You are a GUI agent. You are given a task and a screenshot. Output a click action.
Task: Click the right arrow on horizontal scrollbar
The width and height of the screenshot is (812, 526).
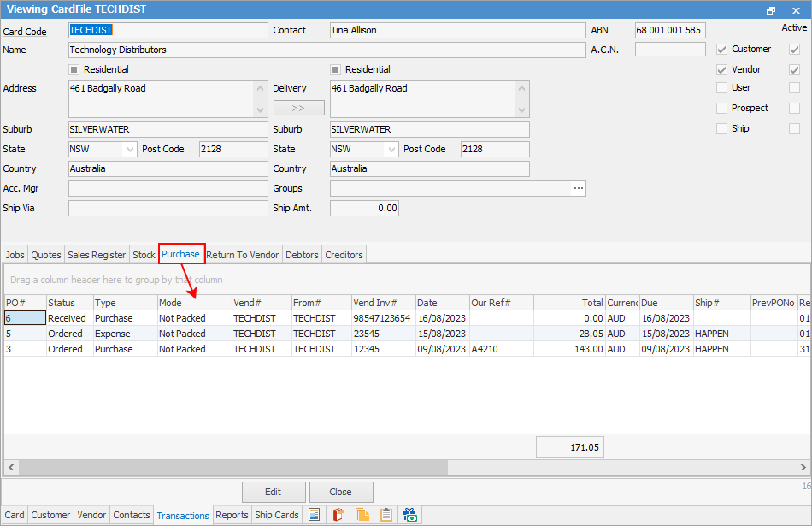(803, 468)
